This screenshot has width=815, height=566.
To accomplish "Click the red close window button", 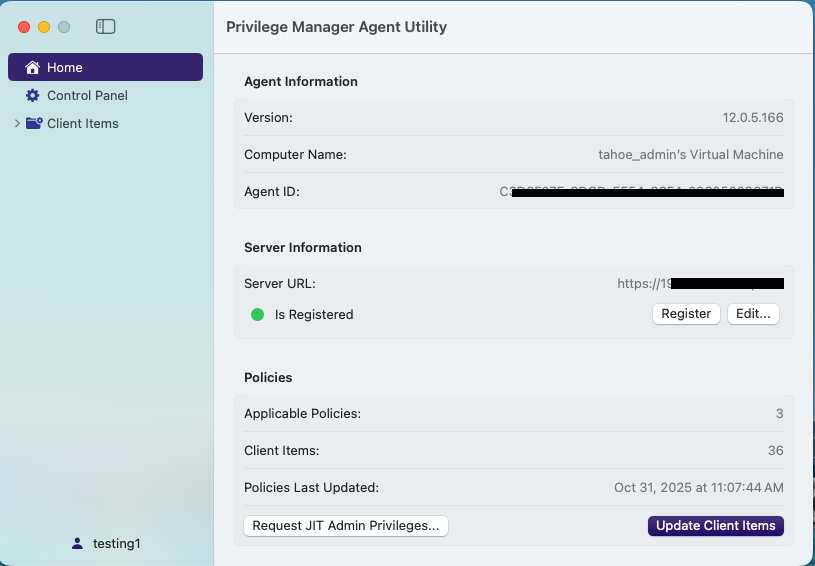I will pos(24,27).
